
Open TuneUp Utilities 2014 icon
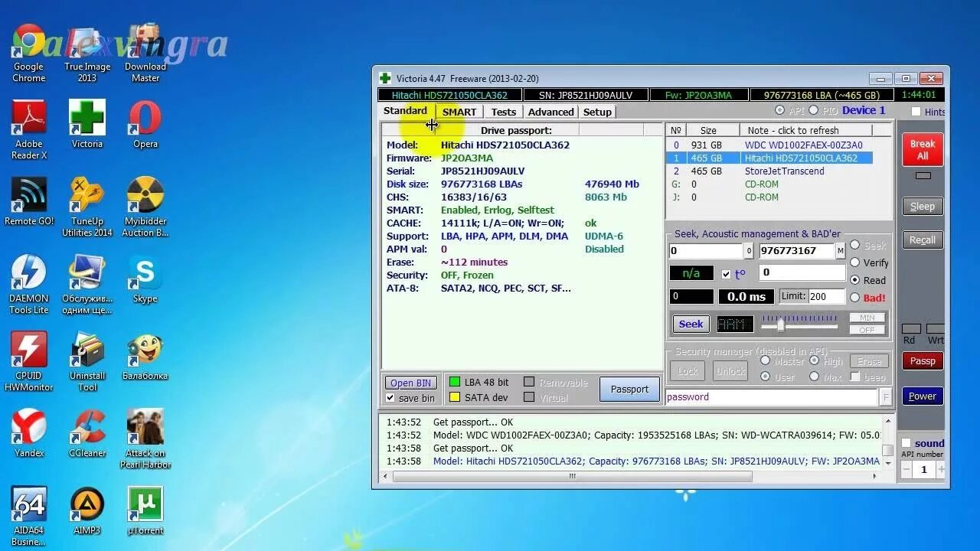click(x=87, y=207)
